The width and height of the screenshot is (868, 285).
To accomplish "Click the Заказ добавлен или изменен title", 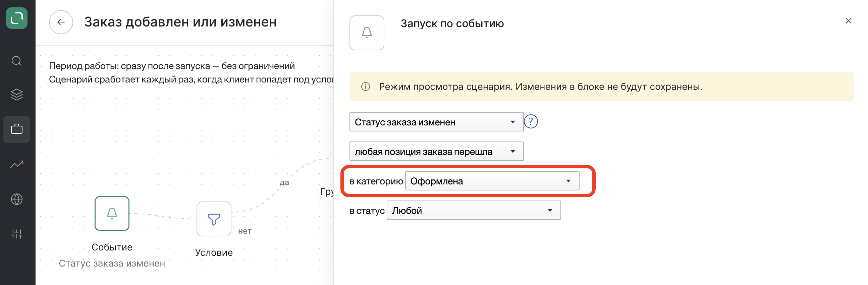I will tap(180, 22).
